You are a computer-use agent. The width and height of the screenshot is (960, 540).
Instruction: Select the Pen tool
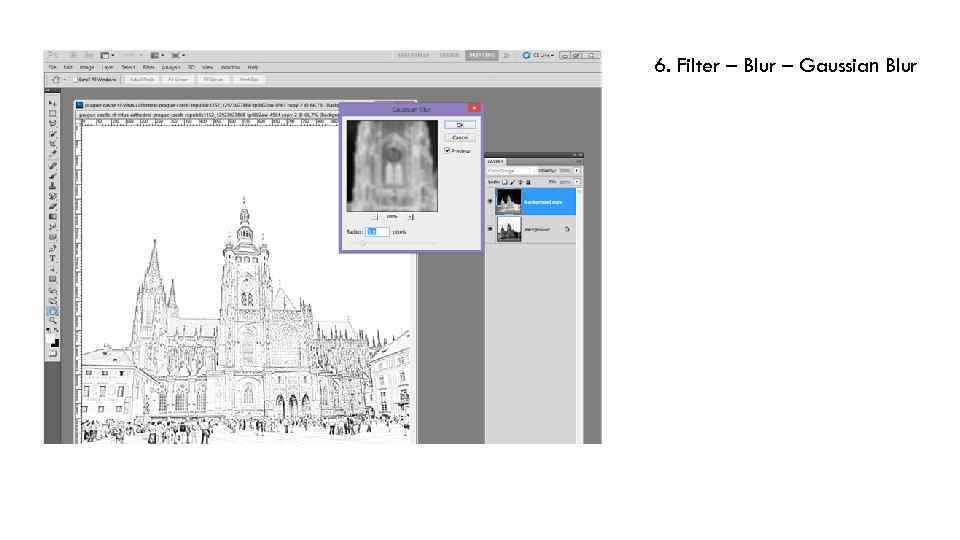[x=53, y=249]
